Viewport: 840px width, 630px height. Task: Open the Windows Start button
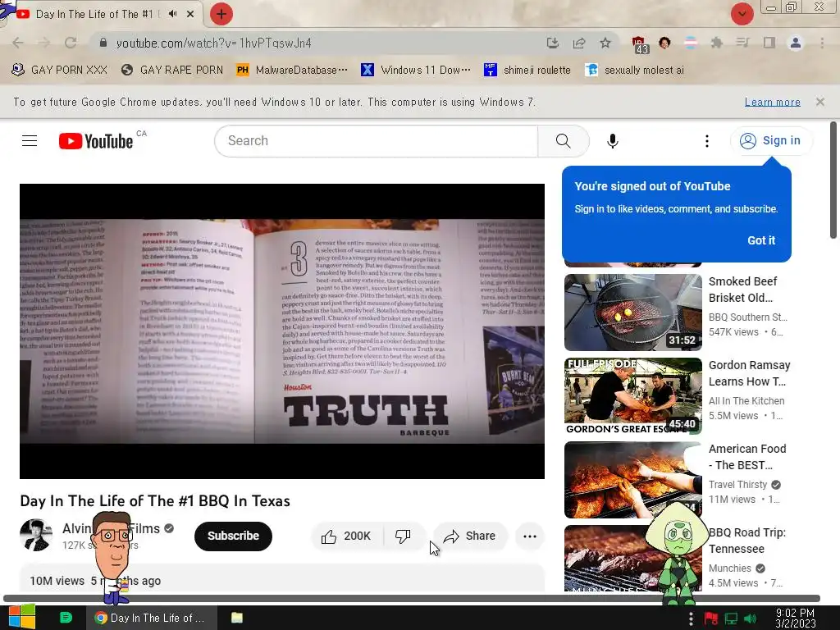(22, 617)
